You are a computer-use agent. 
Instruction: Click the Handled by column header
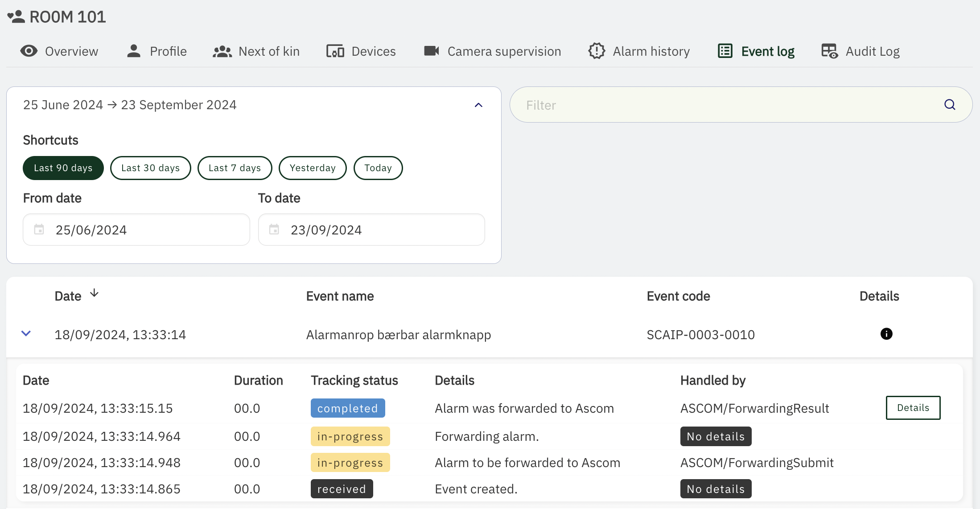[713, 380]
